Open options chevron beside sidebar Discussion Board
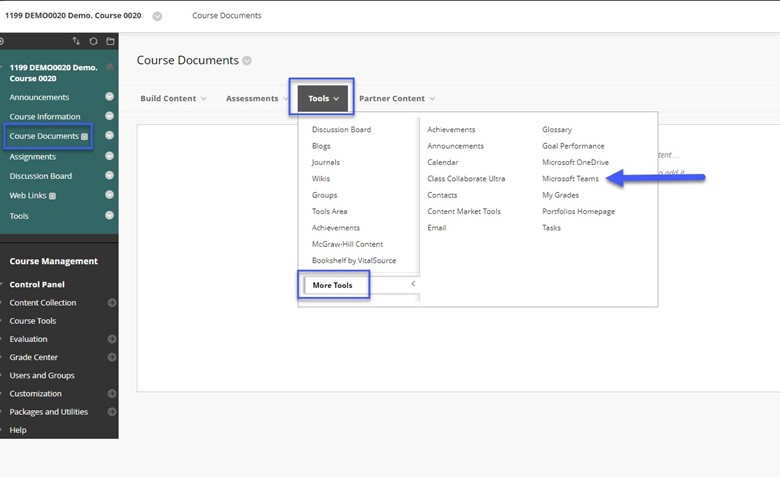 109,175
